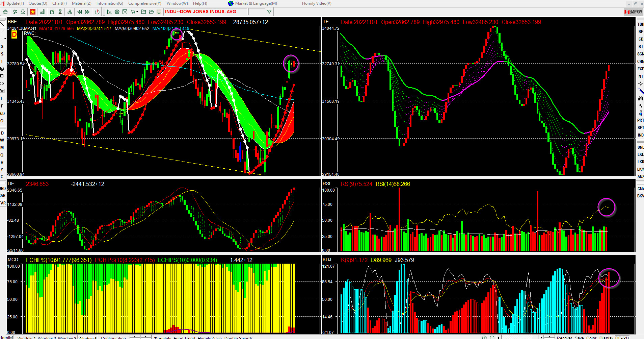Click the hourglass icon in the toolbar

pos(60,12)
